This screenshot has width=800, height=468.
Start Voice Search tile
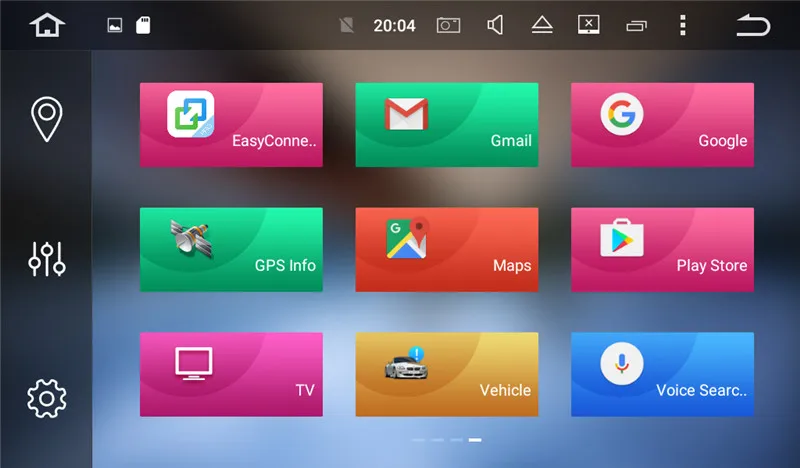coord(662,375)
